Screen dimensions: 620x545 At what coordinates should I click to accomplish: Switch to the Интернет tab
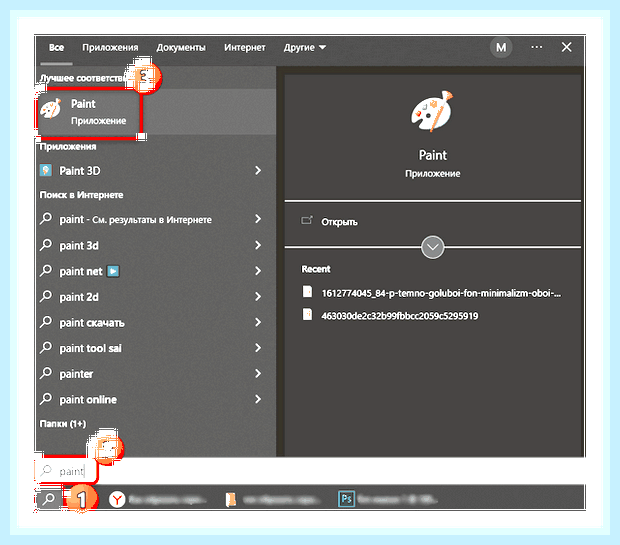[x=244, y=47]
